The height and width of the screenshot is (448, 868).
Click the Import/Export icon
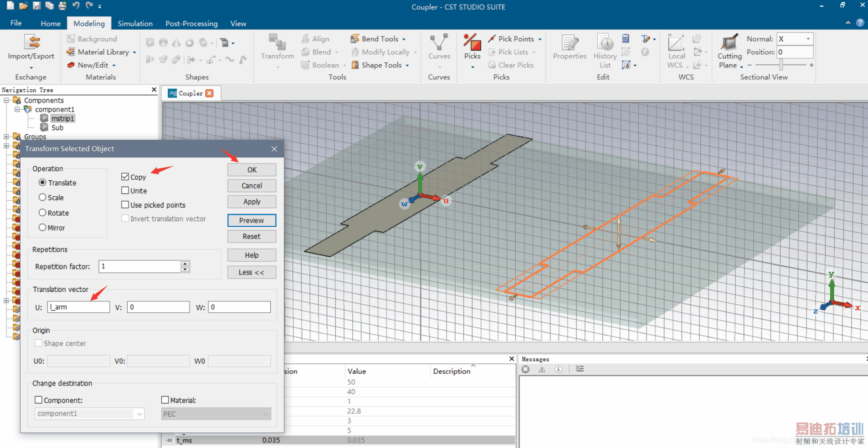pyautogui.click(x=31, y=42)
